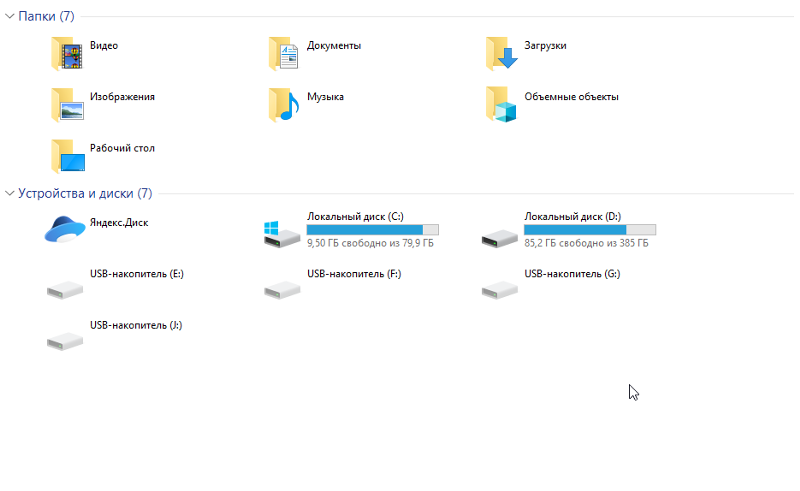Open the Загрузки folder icon
Screen dimensions: 800x491
click(x=502, y=53)
